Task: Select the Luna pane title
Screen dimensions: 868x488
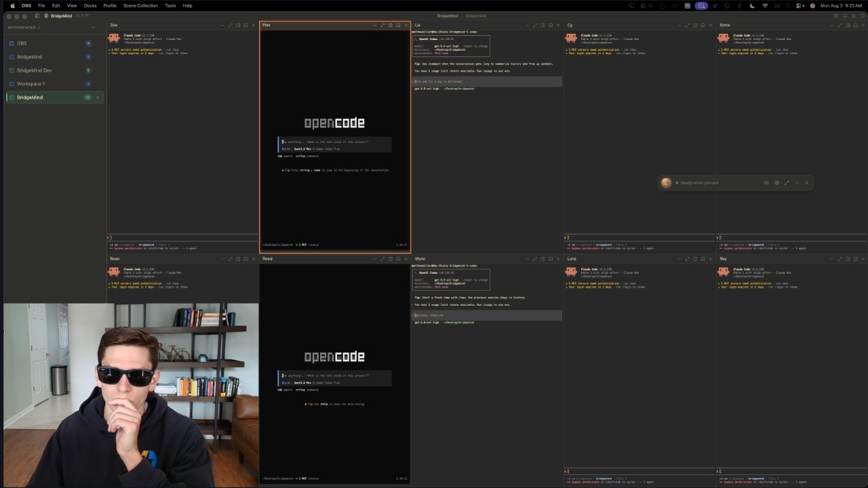Action: [572, 259]
